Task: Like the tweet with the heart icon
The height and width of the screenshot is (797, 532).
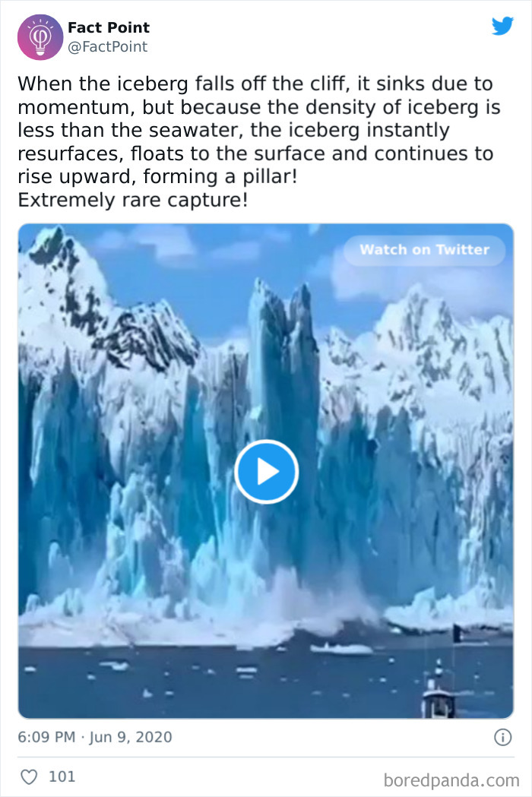Action: tap(29, 776)
